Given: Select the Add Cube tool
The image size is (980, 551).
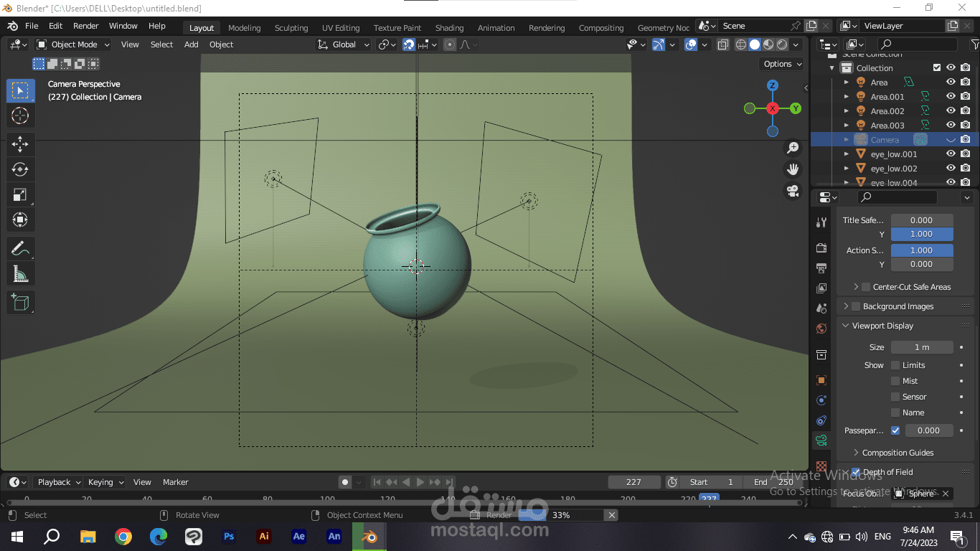Looking at the screenshot, I should [x=20, y=303].
